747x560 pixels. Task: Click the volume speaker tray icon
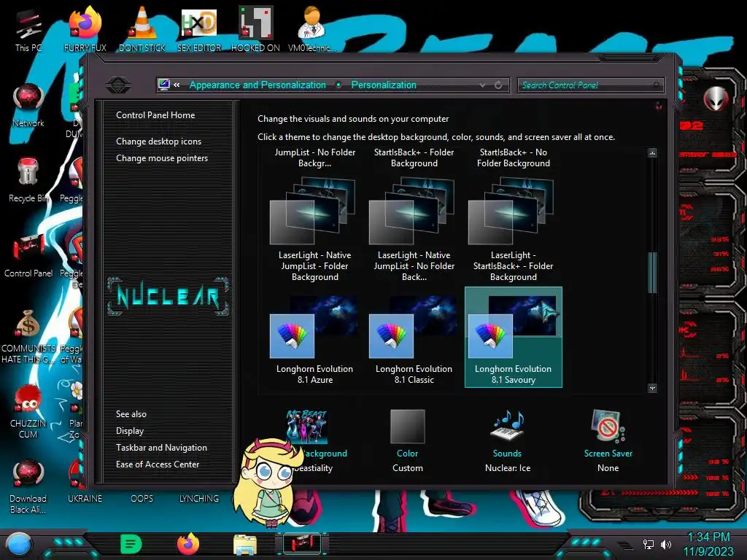[x=665, y=544]
